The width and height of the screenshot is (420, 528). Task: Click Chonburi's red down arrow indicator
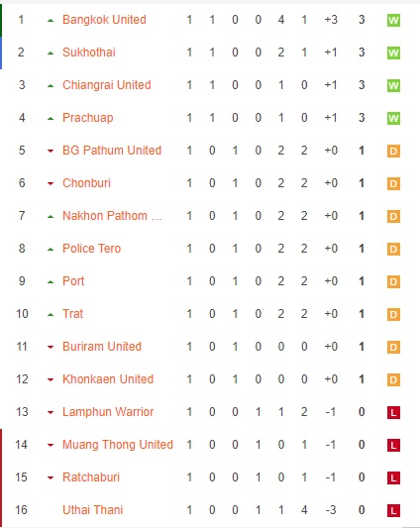pos(51,183)
